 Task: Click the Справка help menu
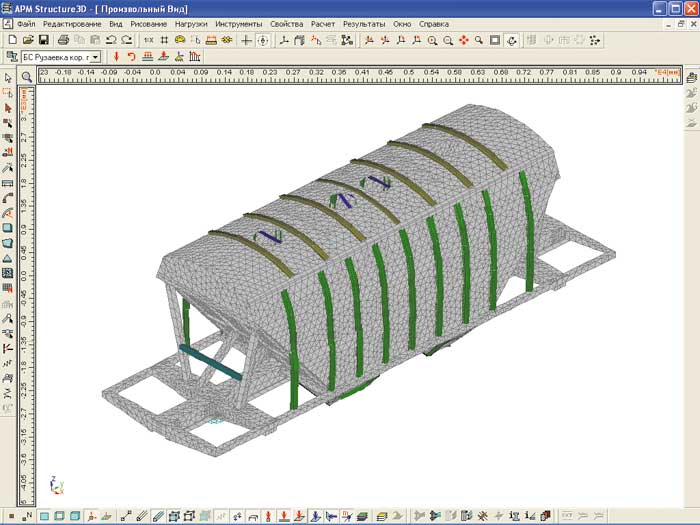[x=434, y=23]
